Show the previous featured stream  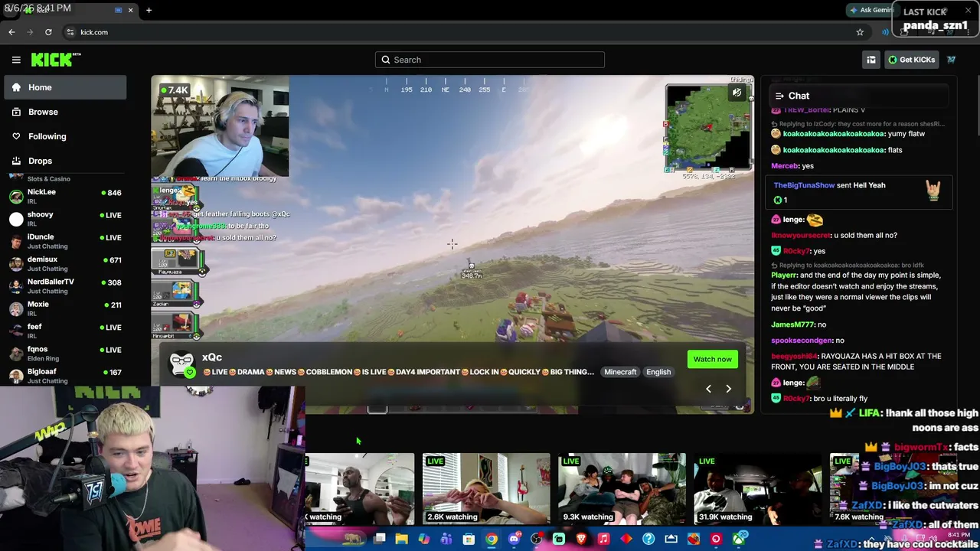708,389
